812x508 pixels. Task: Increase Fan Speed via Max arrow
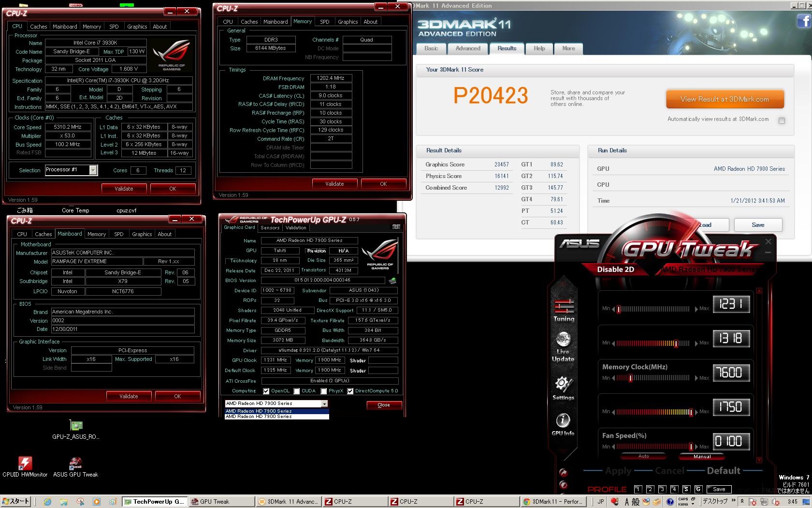tap(696, 447)
